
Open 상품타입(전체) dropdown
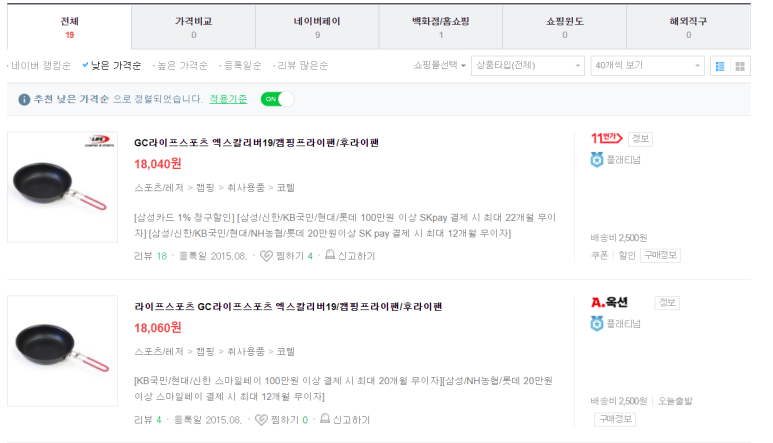point(527,66)
